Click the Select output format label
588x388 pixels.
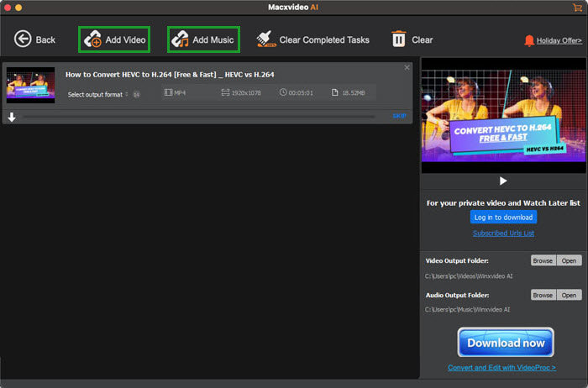(95, 94)
